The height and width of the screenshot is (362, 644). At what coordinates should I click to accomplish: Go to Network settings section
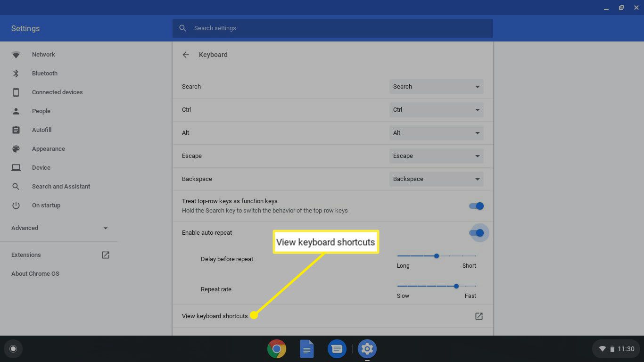[x=43, y=55]
